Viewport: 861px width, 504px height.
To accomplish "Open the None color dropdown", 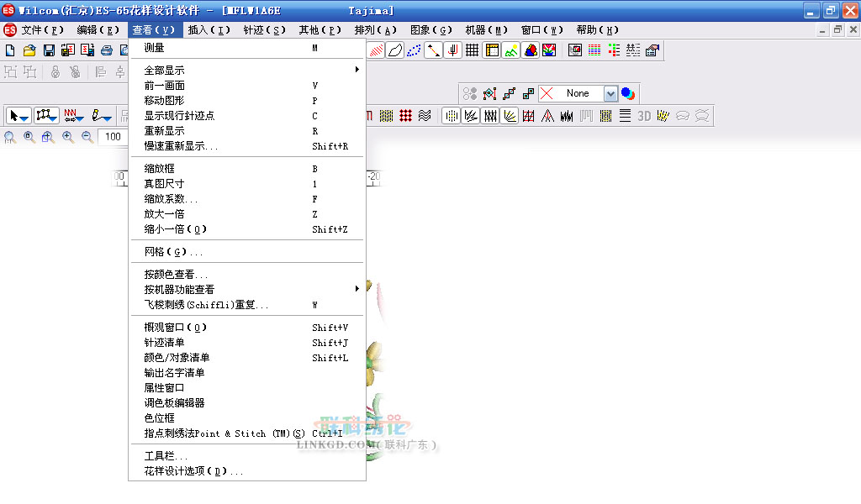I will pos(610,94).
